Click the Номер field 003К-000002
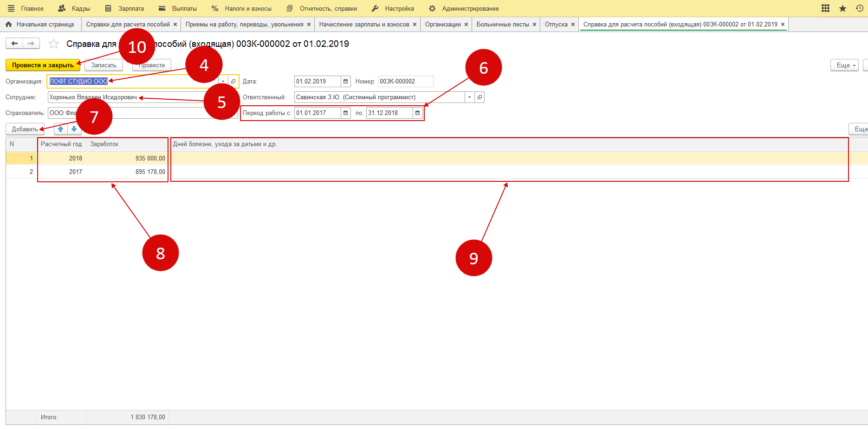Viewport: 868px width, 429px height. [x=406, y=82]
